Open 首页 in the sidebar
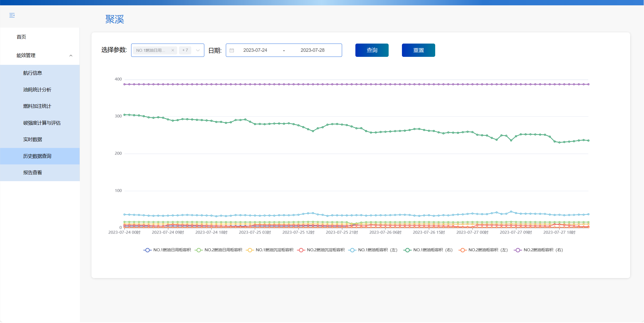644x323 pixels. pyautogui.click(x=21, y=37)
